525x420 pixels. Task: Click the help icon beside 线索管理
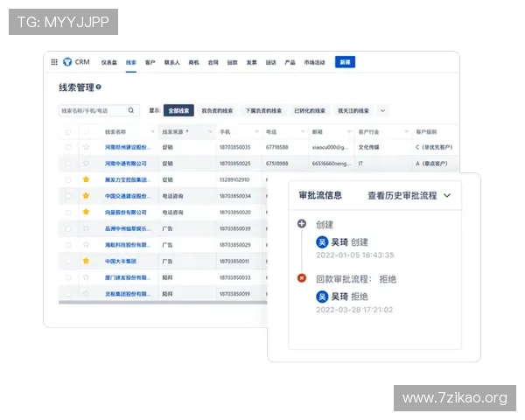98,87
